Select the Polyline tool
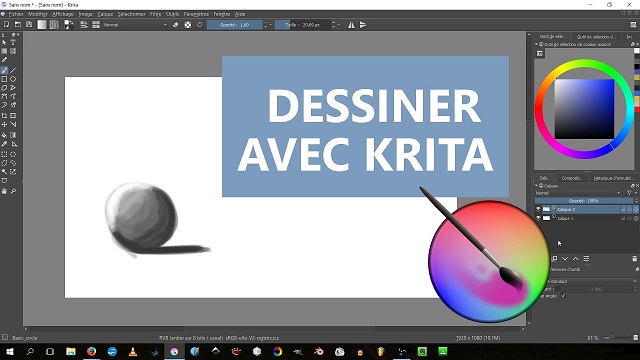Viewport: 640px width, 360px height. (x=13, y=87)
